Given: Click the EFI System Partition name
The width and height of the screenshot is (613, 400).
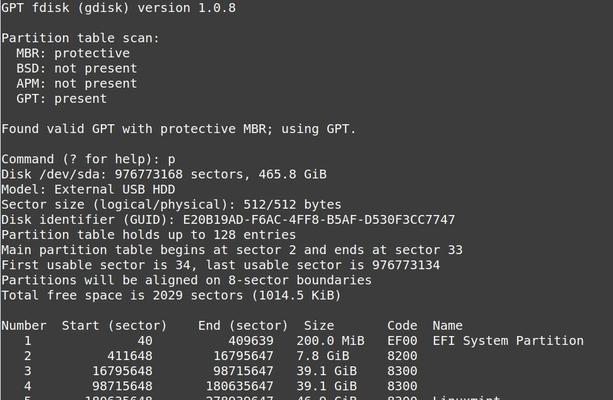Looking at the screenshot, I should (x=508, y=341).
